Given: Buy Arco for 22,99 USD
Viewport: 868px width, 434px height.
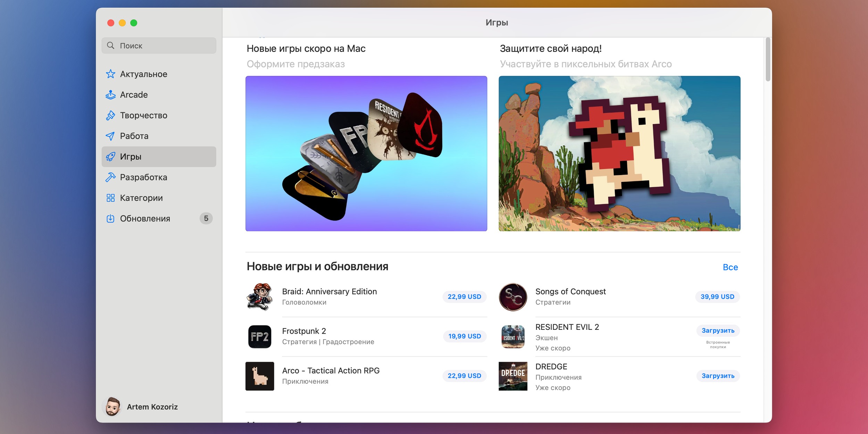Looking at the screenshot, I should [464, 376].
